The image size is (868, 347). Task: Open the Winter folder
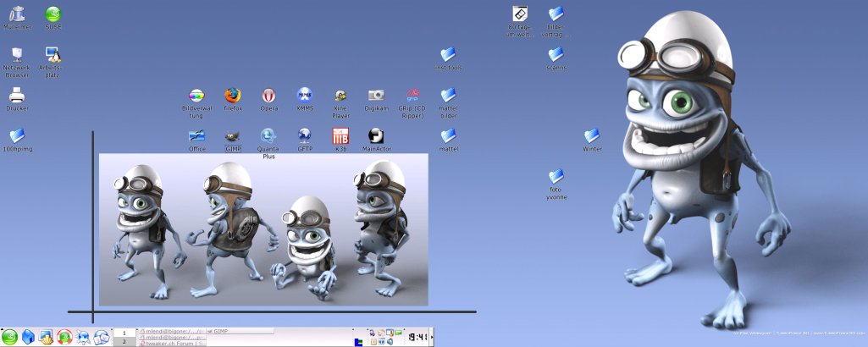(x=592, y=136)
